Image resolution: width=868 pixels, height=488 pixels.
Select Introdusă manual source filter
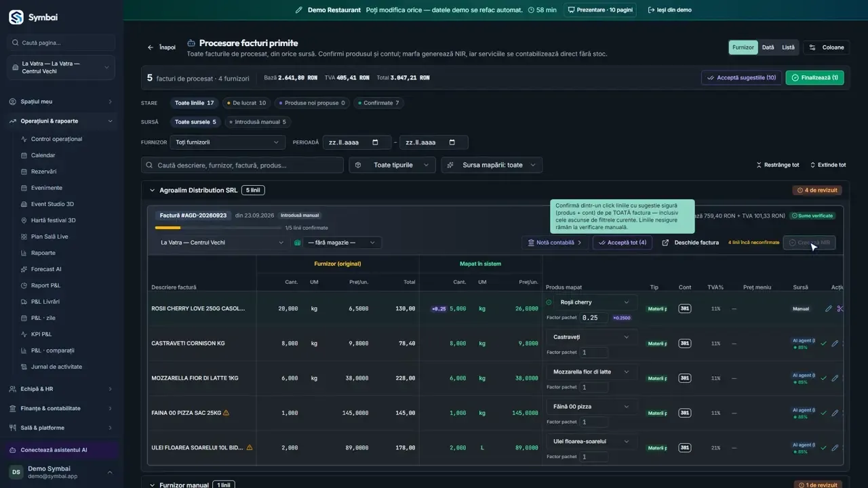tap(258, 122)
